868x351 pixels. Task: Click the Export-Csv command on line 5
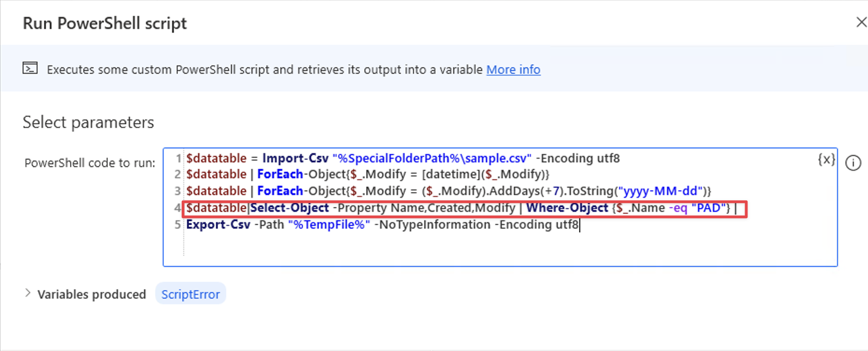point(217,225)
